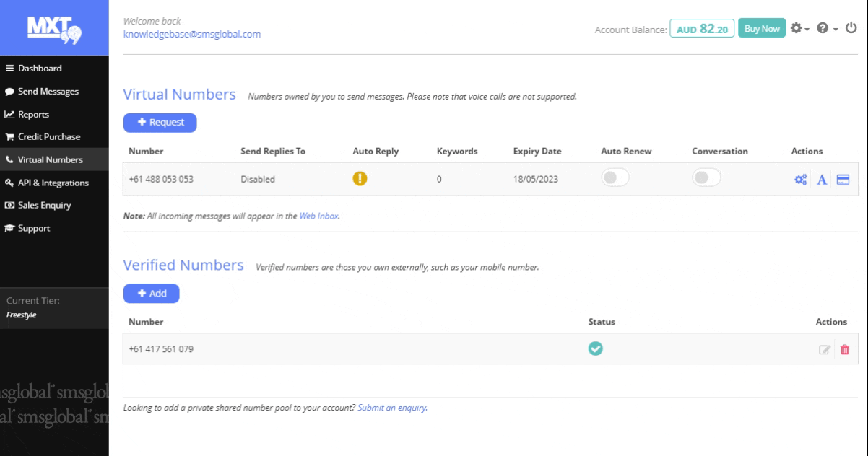
Task: Toggle Conversation mode switch on
Action: 706,178
